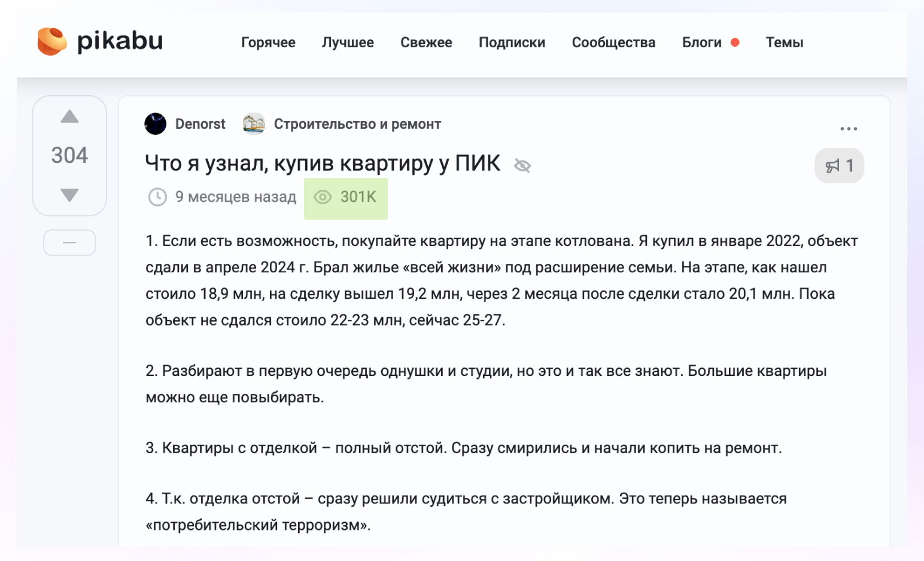Click the minus button under the rating box
The image size is (924, 561).
pyautogui.click(x=69, y=242)
